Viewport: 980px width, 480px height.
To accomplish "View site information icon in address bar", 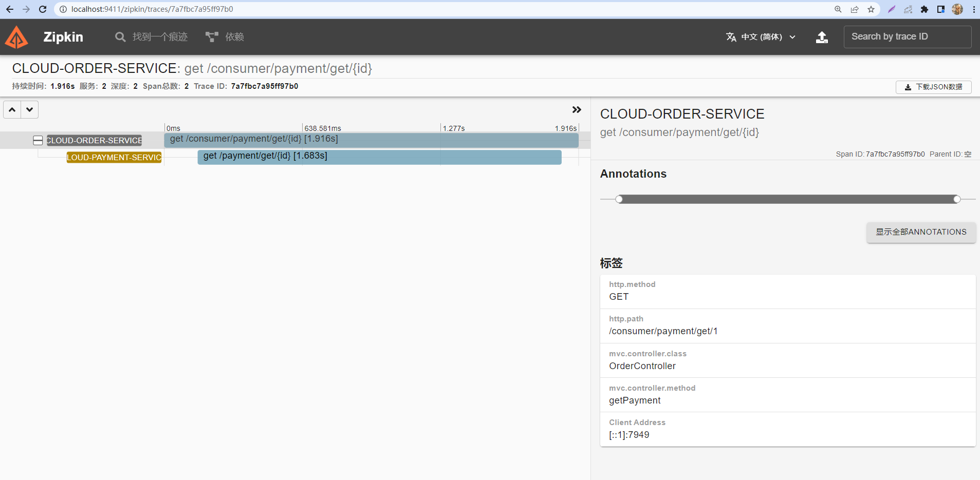I will tap(63, 9).
